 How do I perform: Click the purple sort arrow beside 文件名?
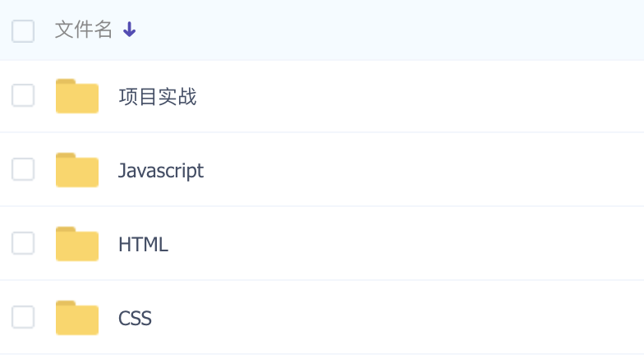coord(130,30)
